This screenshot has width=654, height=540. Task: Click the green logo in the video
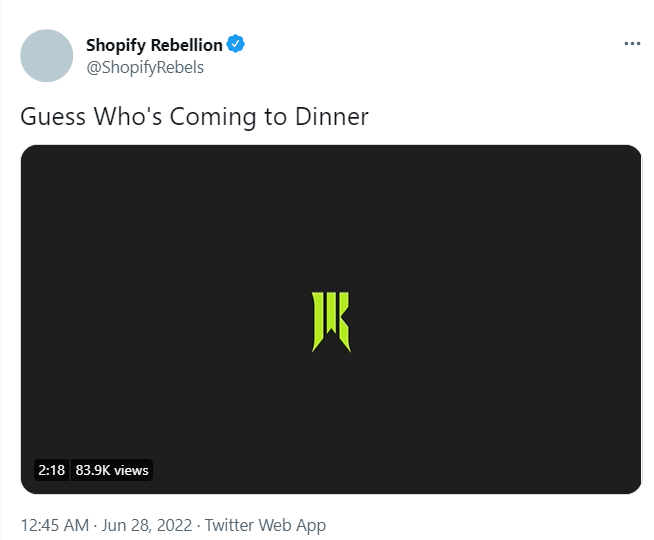pyautogui.click(x=331, y=322)
